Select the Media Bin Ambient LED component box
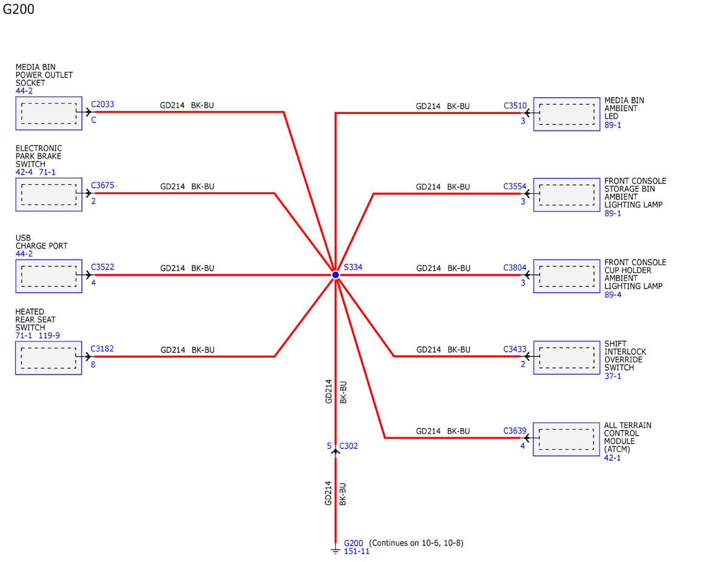Image resolution: width=728 pixels, height=562 pixels. click(x=567, y=113)
